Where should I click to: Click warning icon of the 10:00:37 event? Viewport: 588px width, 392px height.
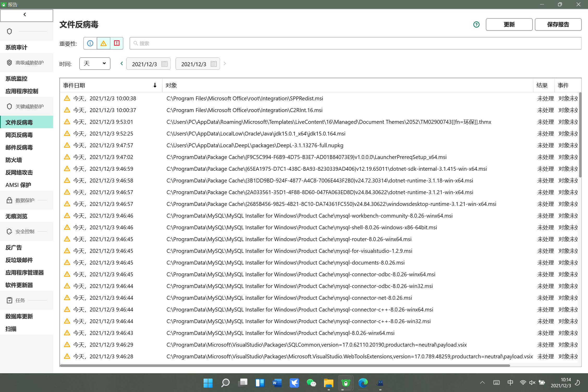tap(67, 110)
